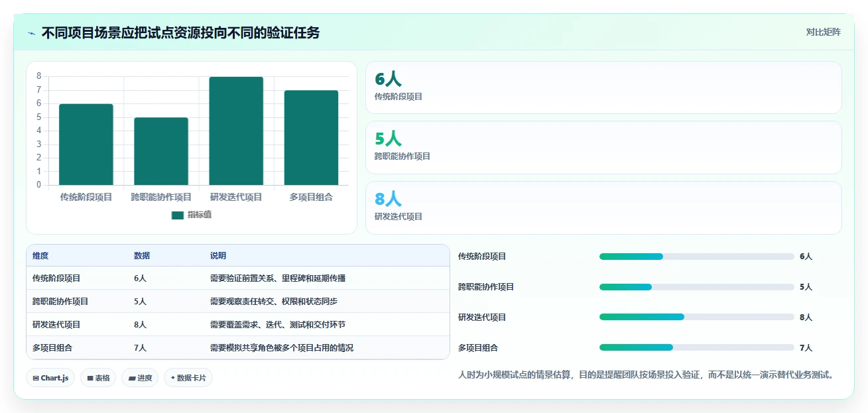Click the 数据卡片 tag chip

point(188,378)
